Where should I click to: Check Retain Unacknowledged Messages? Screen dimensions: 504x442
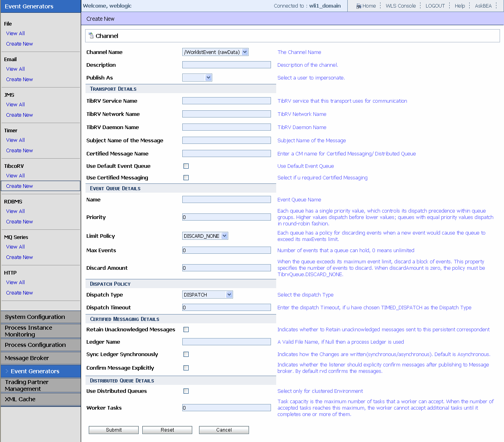pyautogui.click(x=186, y=329)
